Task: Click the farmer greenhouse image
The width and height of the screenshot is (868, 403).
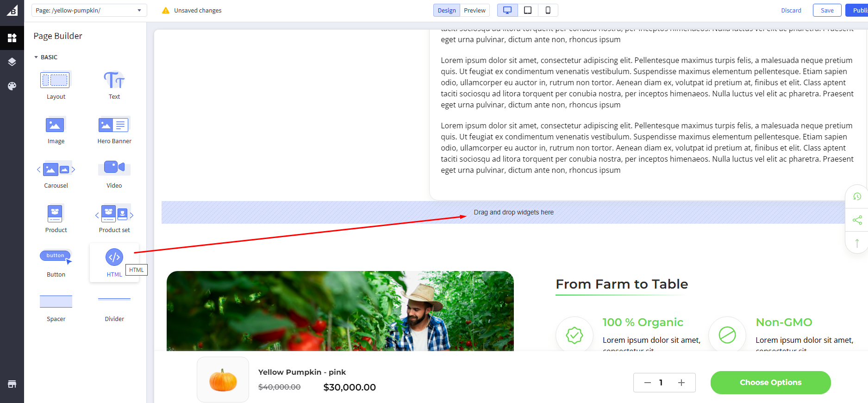Action: 340,311
